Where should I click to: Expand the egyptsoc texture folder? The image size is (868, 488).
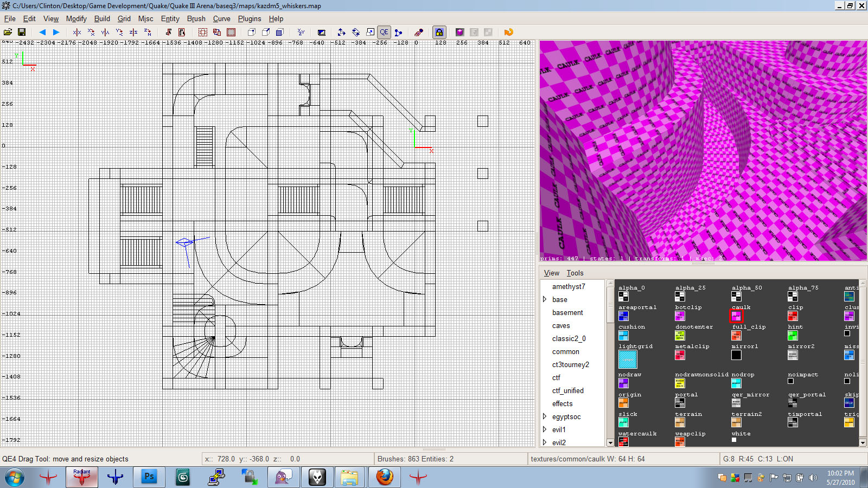pyautogui.click(x=545, y=416)
